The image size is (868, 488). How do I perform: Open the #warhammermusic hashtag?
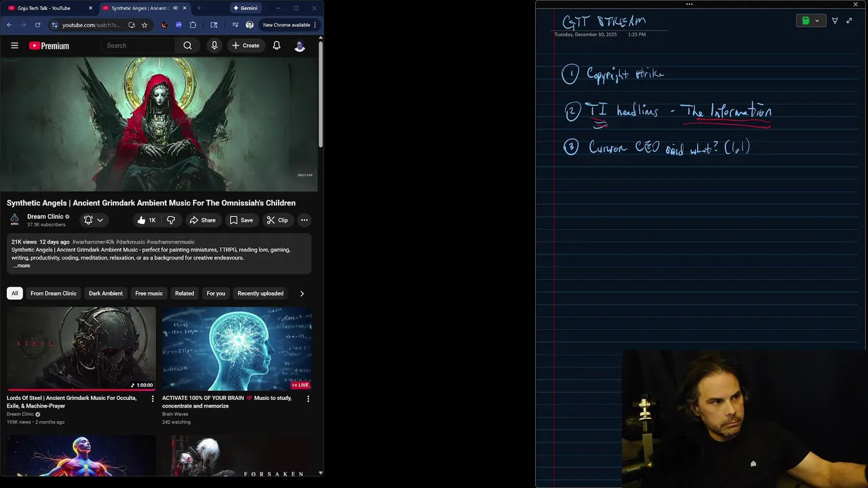[171, 242]
